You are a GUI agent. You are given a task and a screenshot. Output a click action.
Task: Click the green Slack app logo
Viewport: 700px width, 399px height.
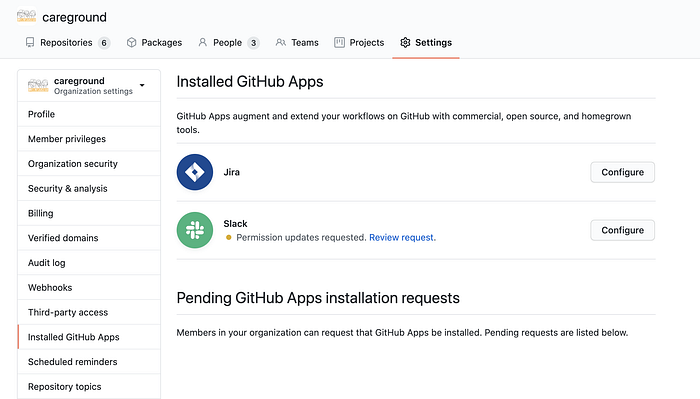[x=195, y=230]
